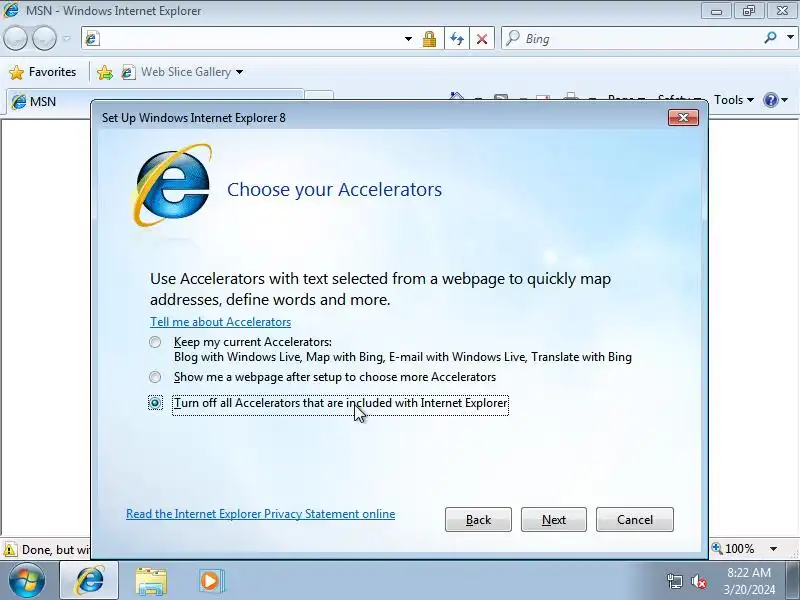This screenshot has width=800, height=600.
Task: Click inside the address bar field
Action: coord(250,38)
